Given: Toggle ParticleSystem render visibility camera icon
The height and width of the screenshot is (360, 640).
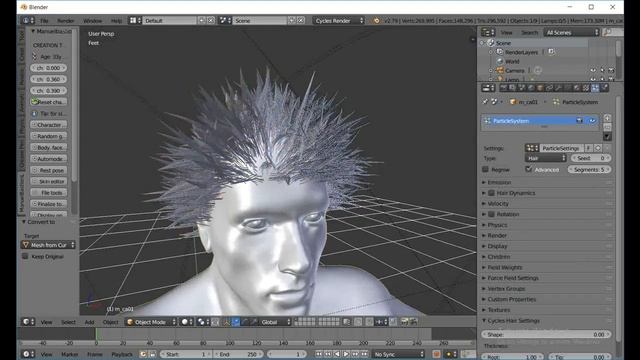Looking at the screenshot, I should (x=579, y=121).
